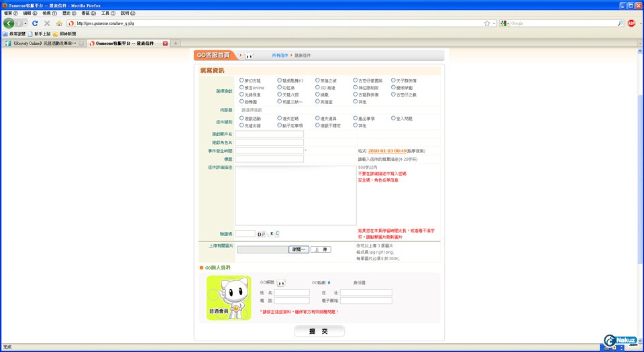Submit the form with 提交 button
The image size is (644, 352).
[x=319, y=331]
